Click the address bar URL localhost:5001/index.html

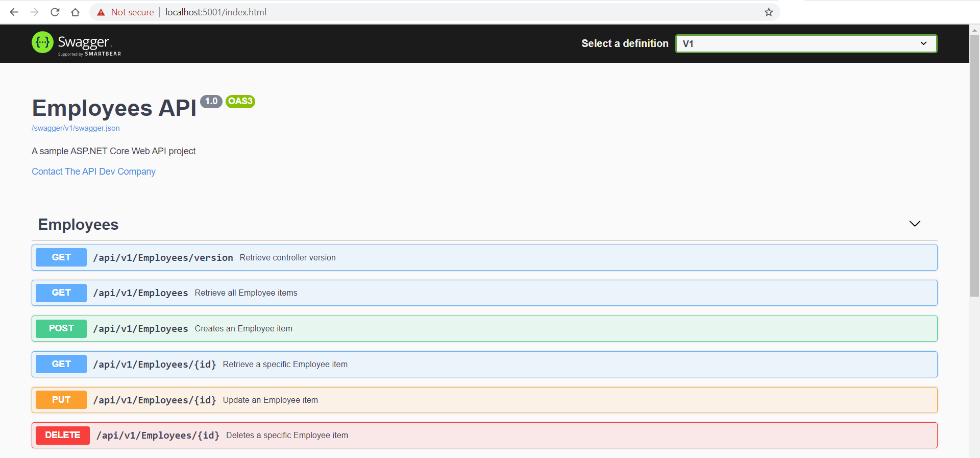click(x=216, y=12)
